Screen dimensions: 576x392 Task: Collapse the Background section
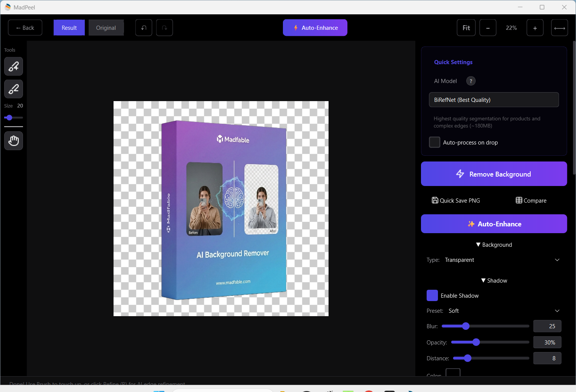(x=494, y=245)
